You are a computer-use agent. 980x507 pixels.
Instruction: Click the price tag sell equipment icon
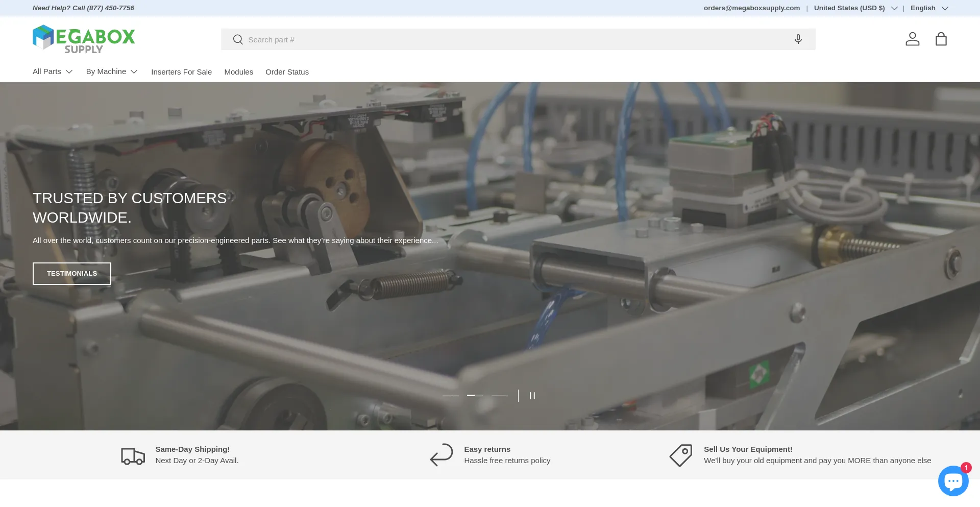coord(681,455)
